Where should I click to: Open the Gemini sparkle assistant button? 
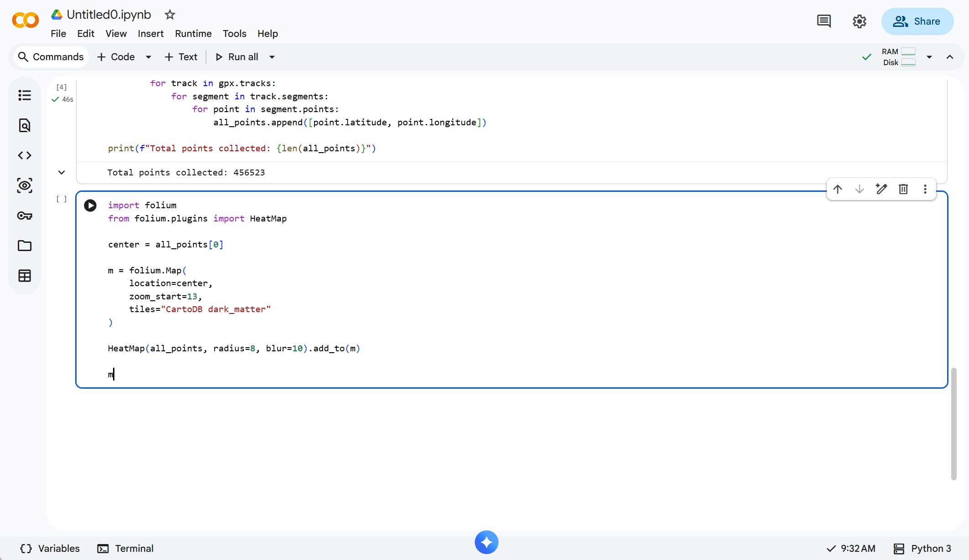(x=486, y=542)
